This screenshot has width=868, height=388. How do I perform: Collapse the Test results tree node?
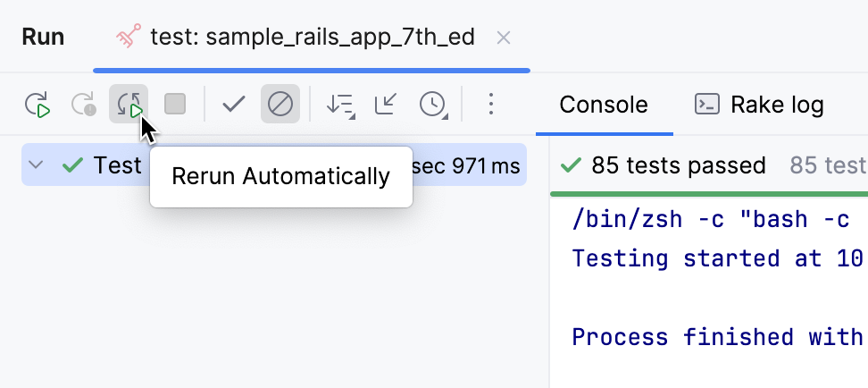pyautogui.click(x=37, y=165)
